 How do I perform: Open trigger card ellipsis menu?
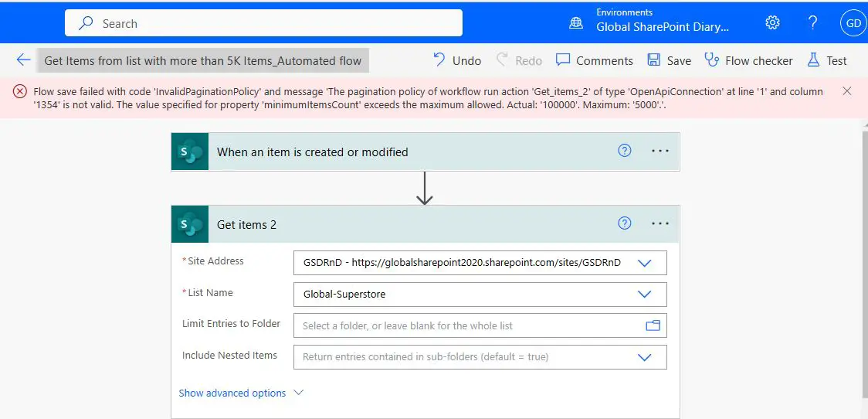660,151
